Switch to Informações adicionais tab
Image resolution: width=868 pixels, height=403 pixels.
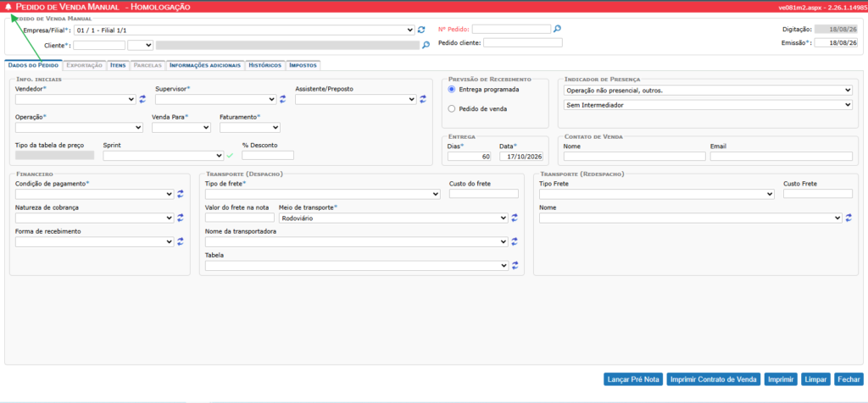(x=205, y=65)
